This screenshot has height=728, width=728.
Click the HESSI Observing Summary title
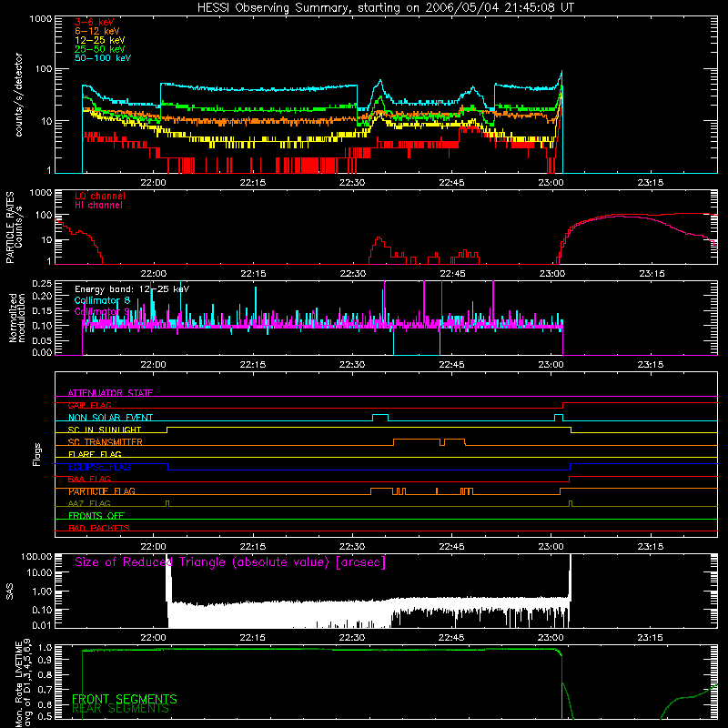pyautogui.click(x=385, y=8)
